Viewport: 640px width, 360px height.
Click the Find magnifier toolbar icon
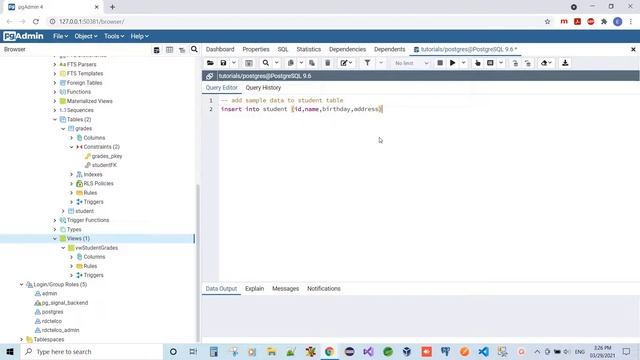[266, 63]
